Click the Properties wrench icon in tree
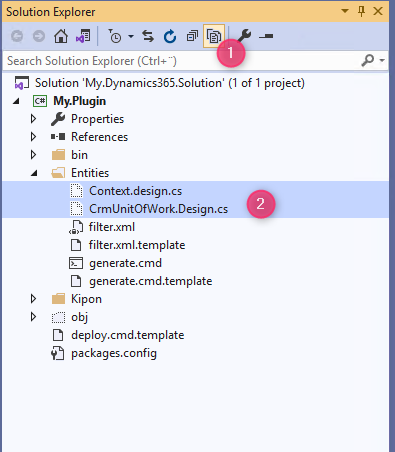The height and width of the screenshot is (452, 395). [58, 119]
